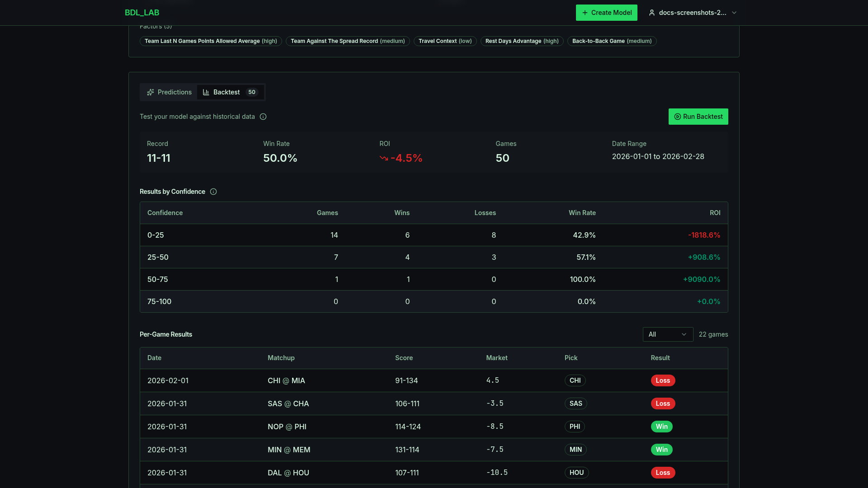Click the sparkle icon on Predictions tab

click(151, 92)
